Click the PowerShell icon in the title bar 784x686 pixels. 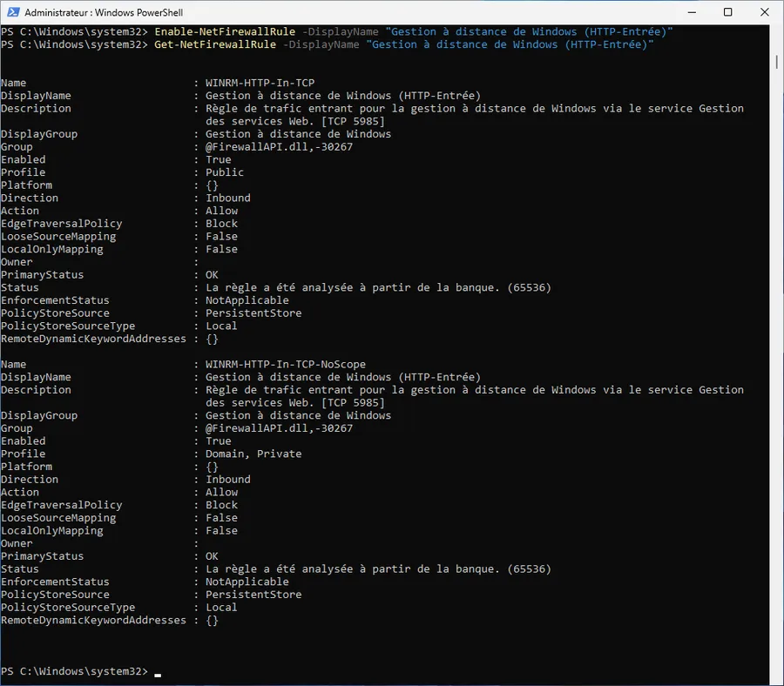coord(13,12)
